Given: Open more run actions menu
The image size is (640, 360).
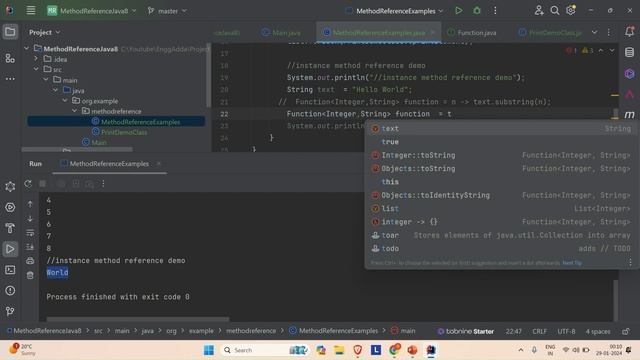Looking at the screenshot, I should [495, 11].
